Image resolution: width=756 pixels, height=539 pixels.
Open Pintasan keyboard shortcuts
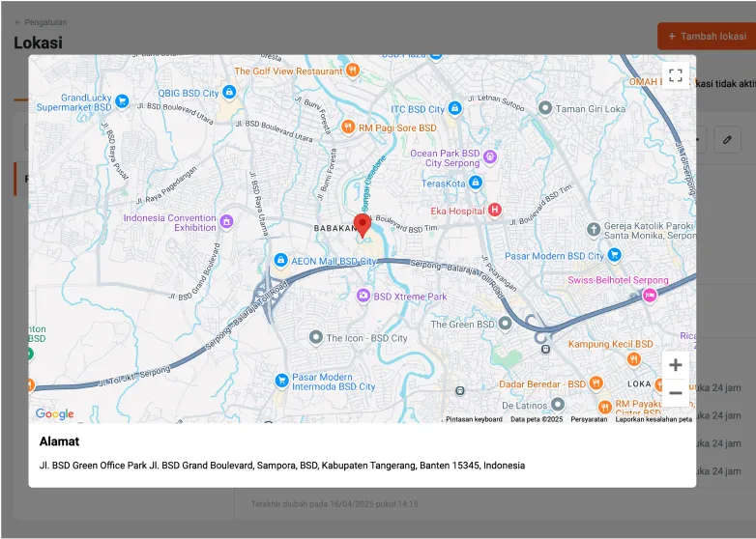click(x=474, y=419)
